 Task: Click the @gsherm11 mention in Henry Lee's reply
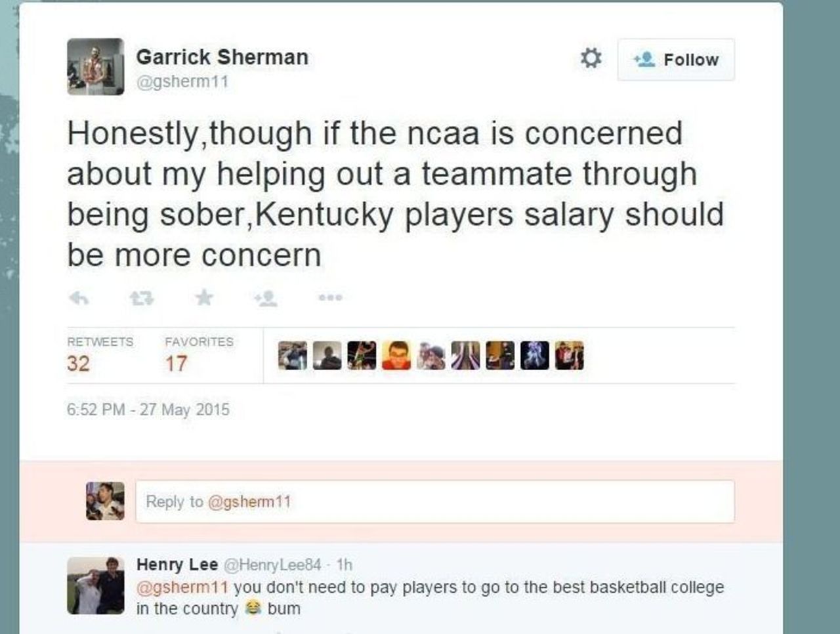pos(182,587)
